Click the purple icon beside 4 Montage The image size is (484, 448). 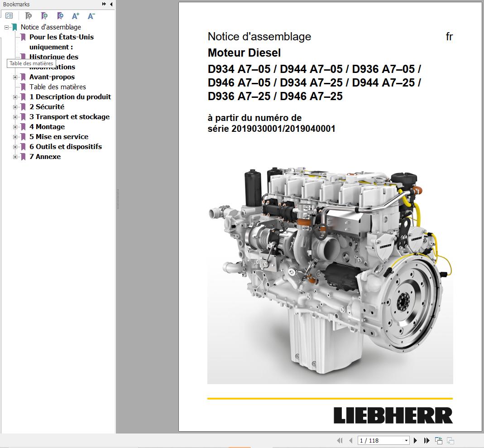(x=23, y=127)
